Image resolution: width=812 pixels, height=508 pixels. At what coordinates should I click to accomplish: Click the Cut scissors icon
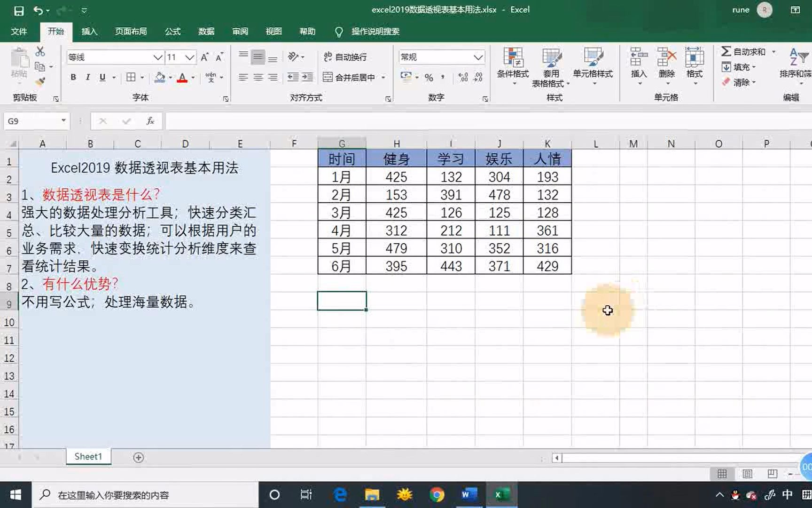(40, 51)
